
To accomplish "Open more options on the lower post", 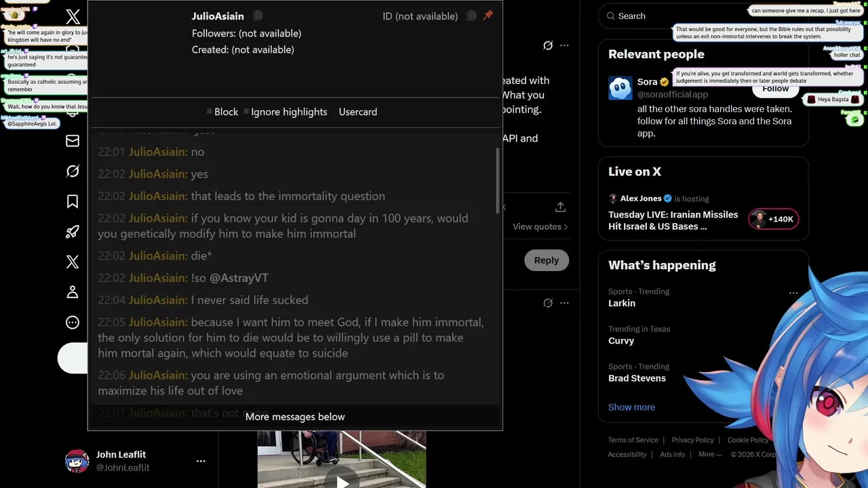I will 564,303.
